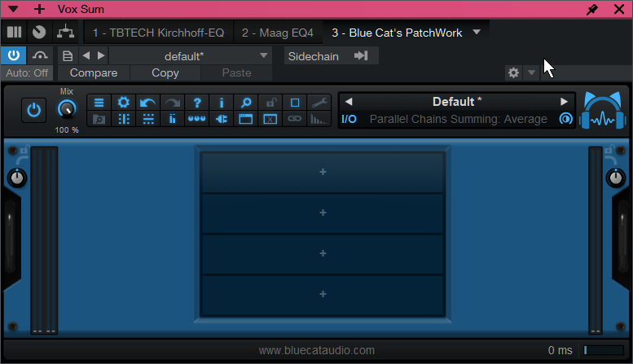Load next host preset arrow
Image resolution: width=633 pixels, height=364 pixels.
click(x=101, y=55)
